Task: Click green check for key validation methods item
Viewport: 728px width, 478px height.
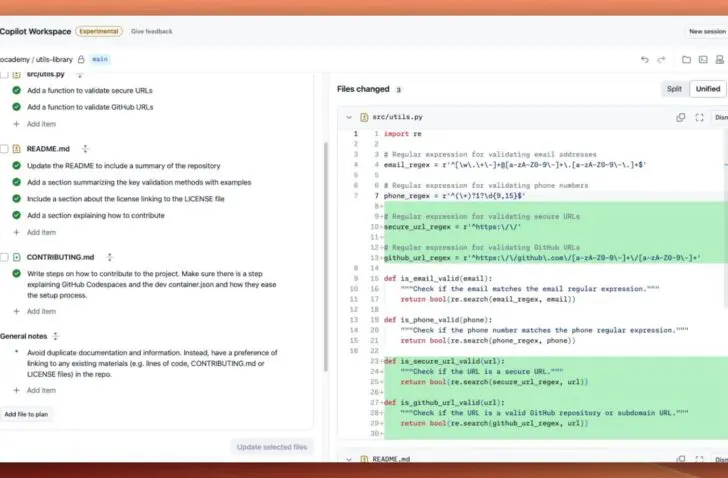Action: point(17,182)
